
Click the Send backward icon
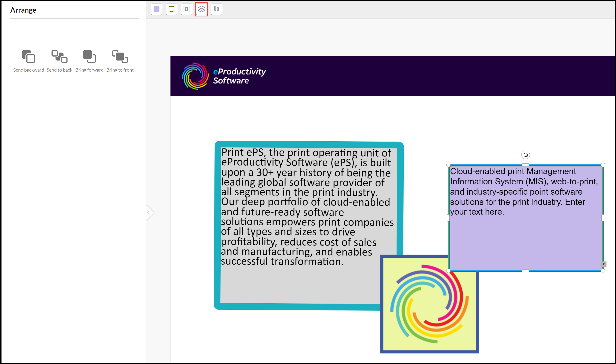(29, 56)
